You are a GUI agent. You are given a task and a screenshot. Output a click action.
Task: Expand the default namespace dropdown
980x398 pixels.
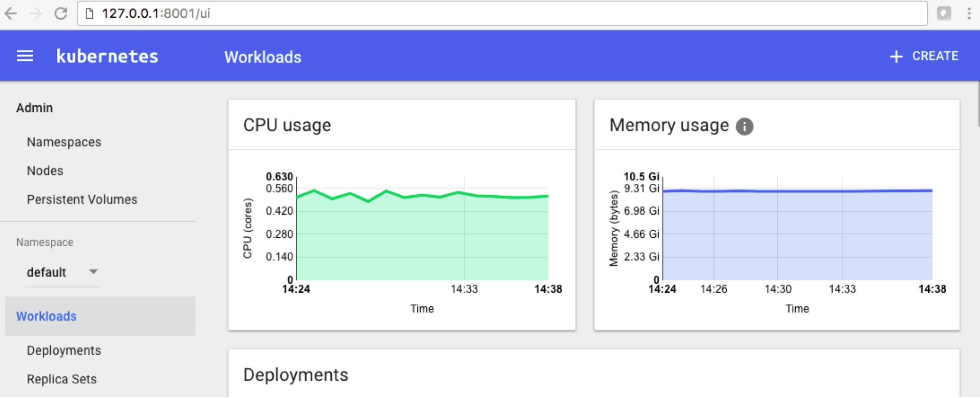coord(93,271)
